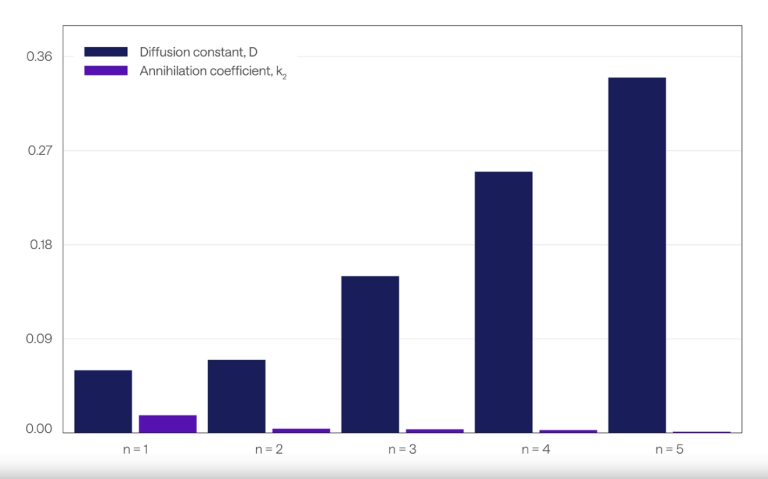Click the dark navy Diffusion constant legend swatch

[106, 52]
